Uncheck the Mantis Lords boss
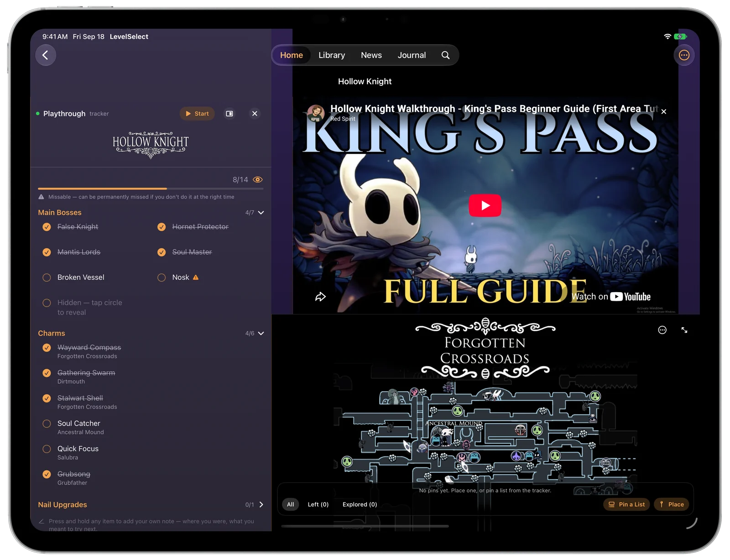Image resolution: width=730 pixels, height=560 pixels. click(47, 252)
